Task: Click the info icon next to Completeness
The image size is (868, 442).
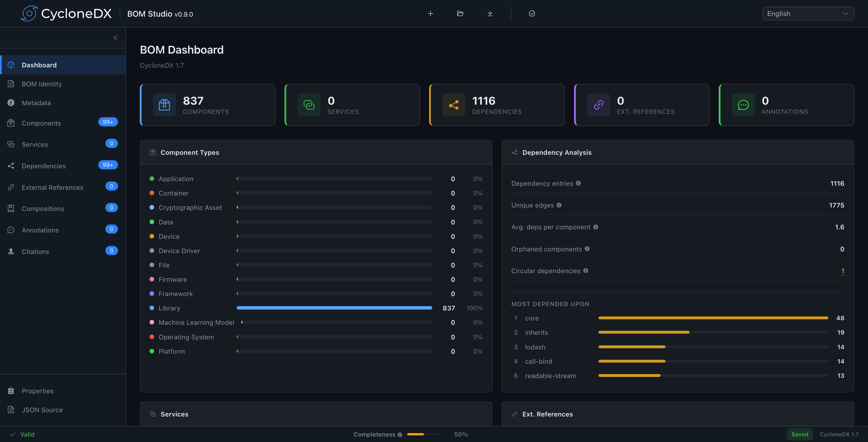Action: point(400,435)
